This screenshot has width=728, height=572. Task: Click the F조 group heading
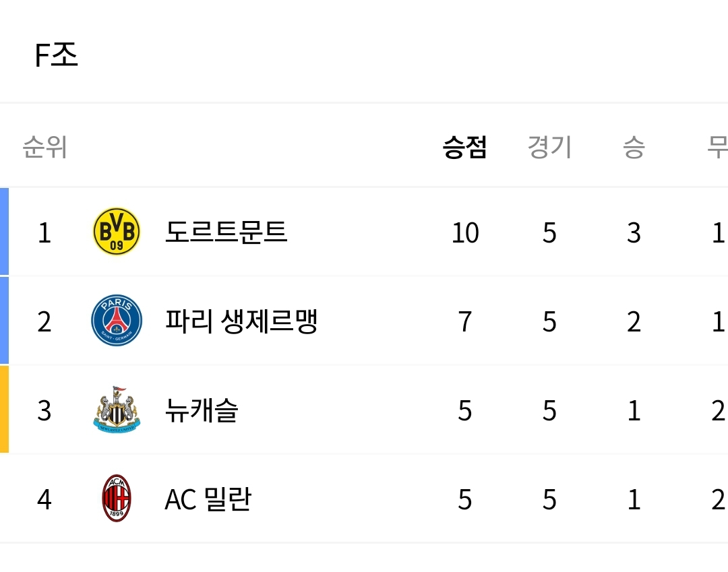(57, 56)
